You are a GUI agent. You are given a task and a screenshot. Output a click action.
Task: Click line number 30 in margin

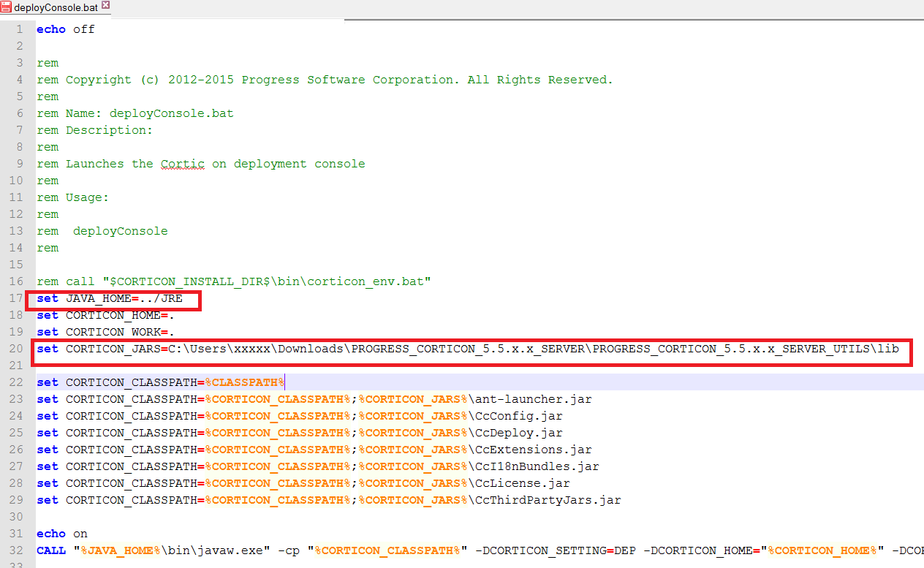(x=16, y=517)
